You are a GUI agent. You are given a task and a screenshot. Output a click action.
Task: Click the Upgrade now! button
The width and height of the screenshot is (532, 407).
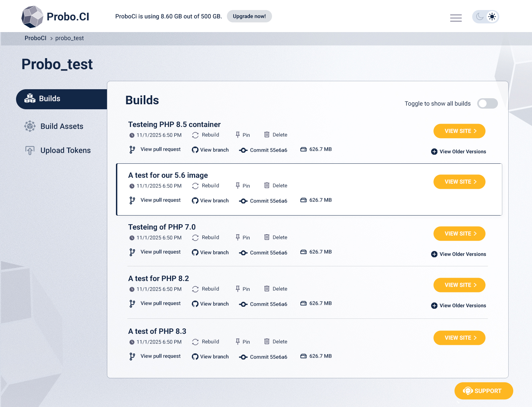(249, 16)
